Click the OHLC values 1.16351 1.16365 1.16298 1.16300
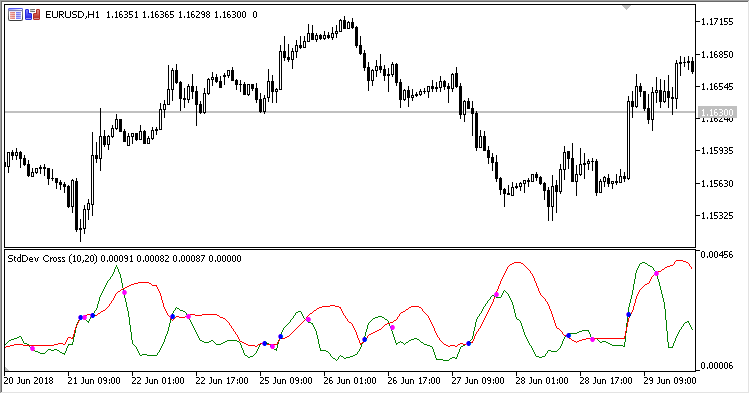 coord(176,15)
